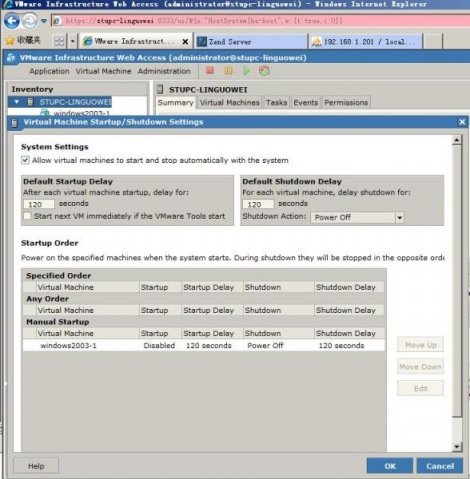Click the Help button
Viewport: 470px width, 479px height.
pos(36,466)
